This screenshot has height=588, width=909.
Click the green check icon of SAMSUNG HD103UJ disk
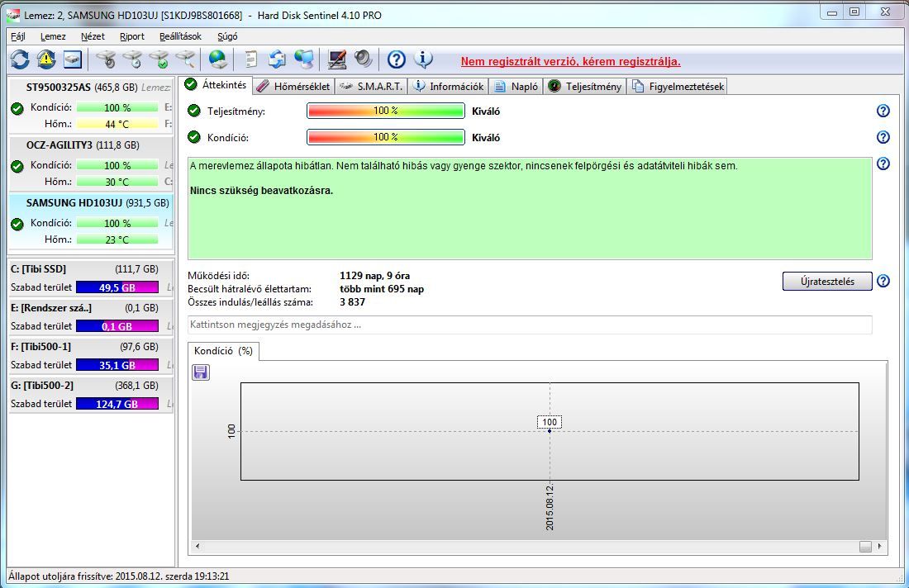tap(17, 224)
